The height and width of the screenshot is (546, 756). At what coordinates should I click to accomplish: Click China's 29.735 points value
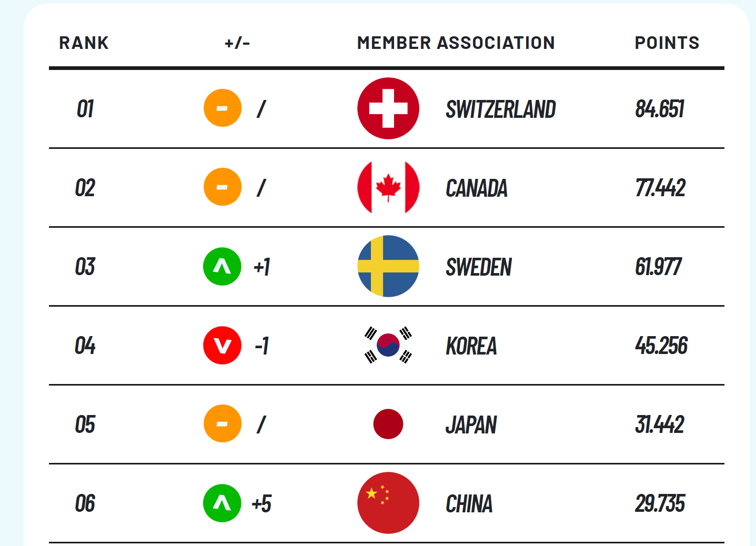pos(660,503)
